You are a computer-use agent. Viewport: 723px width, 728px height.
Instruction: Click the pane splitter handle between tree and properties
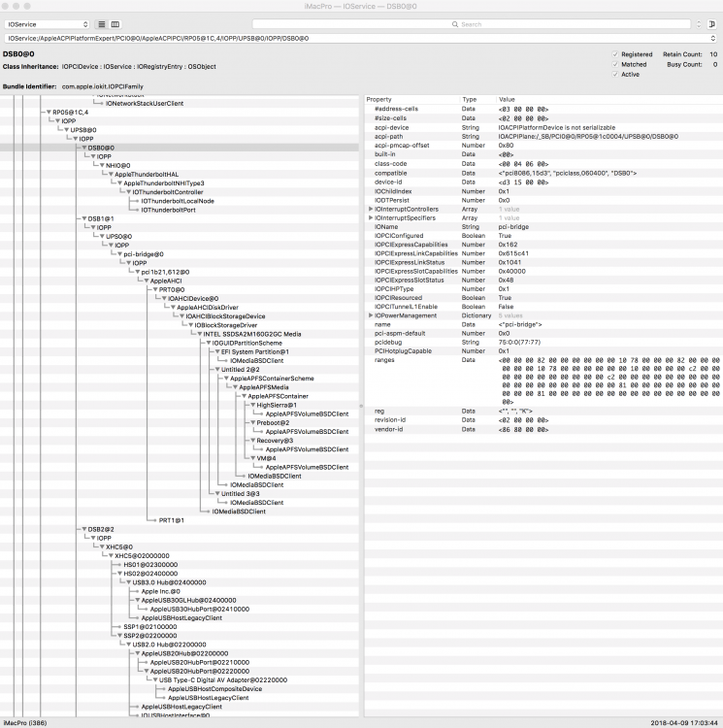tap(361, 407)
